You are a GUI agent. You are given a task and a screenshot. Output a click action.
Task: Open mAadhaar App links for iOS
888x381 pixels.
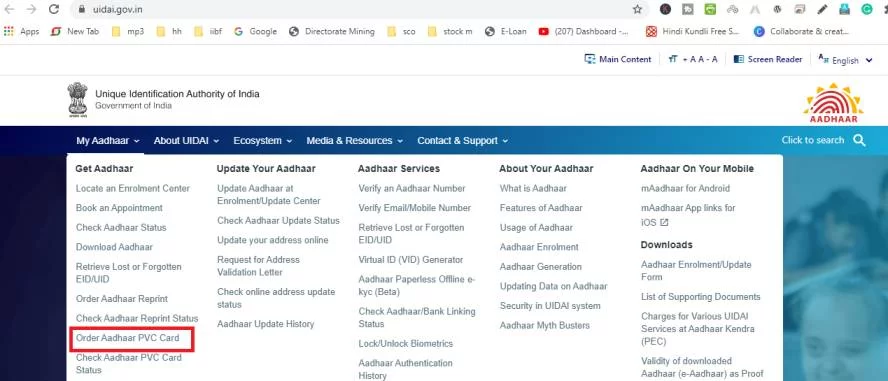(688, 215)
